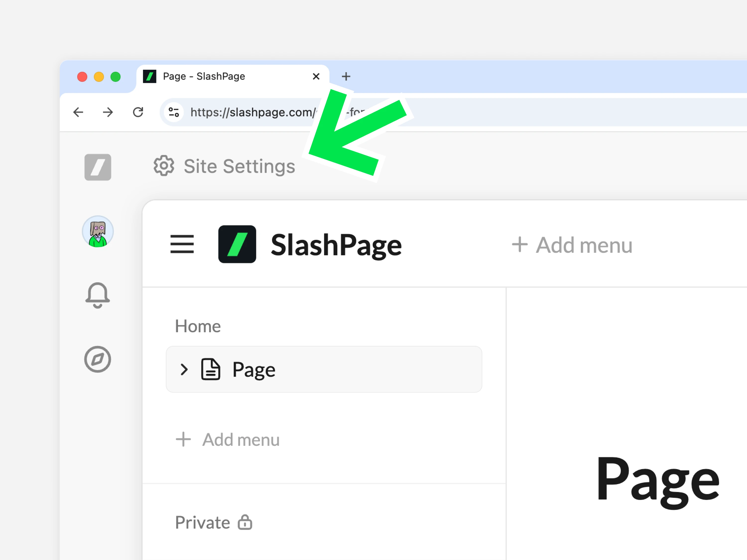This screenshot has width=747, height=560.
Task: Select the Page - SlashPage tab
Action: tap(233, 77)
